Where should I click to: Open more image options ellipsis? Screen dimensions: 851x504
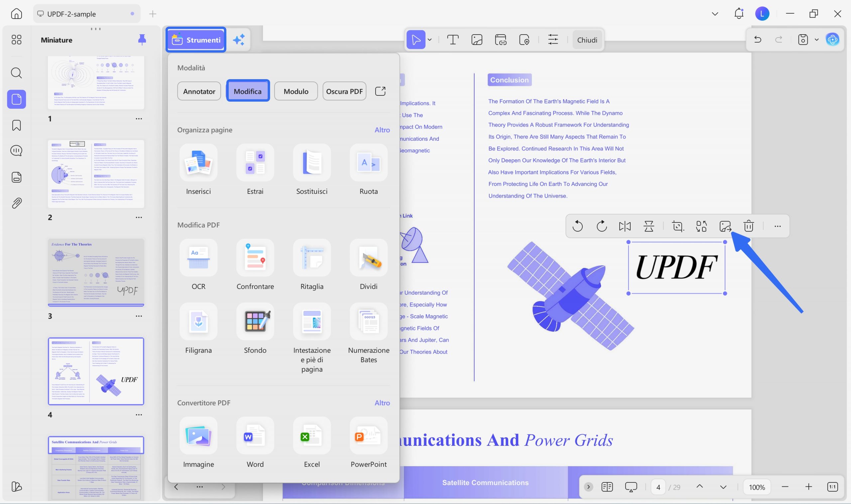pos(777,226)
